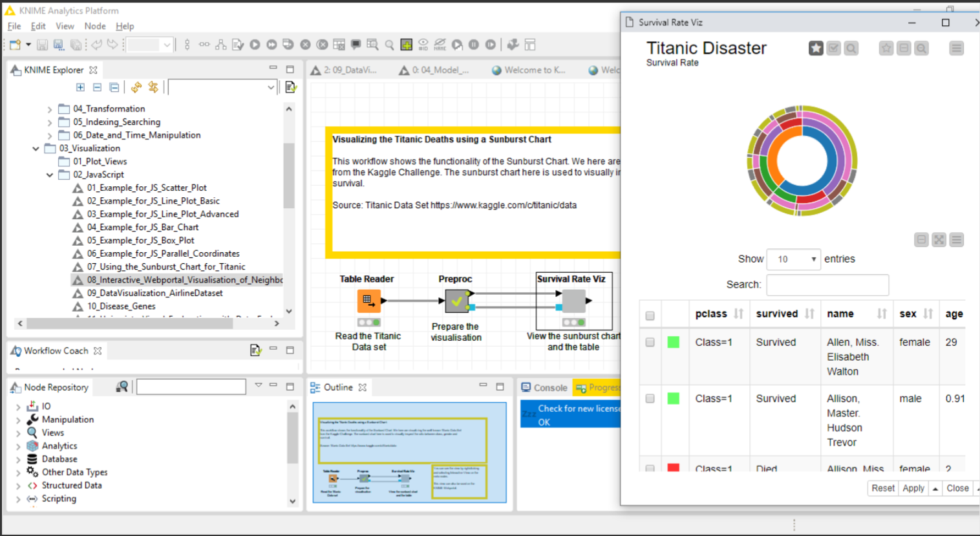
Task: Open the node configuration dialog icon
Action: pos(237,44)
